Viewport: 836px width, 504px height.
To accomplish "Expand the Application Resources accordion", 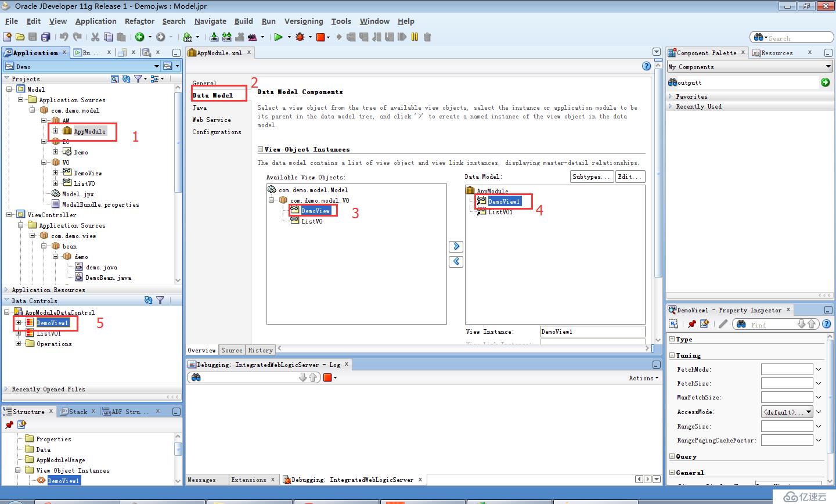I will [6, 290].
